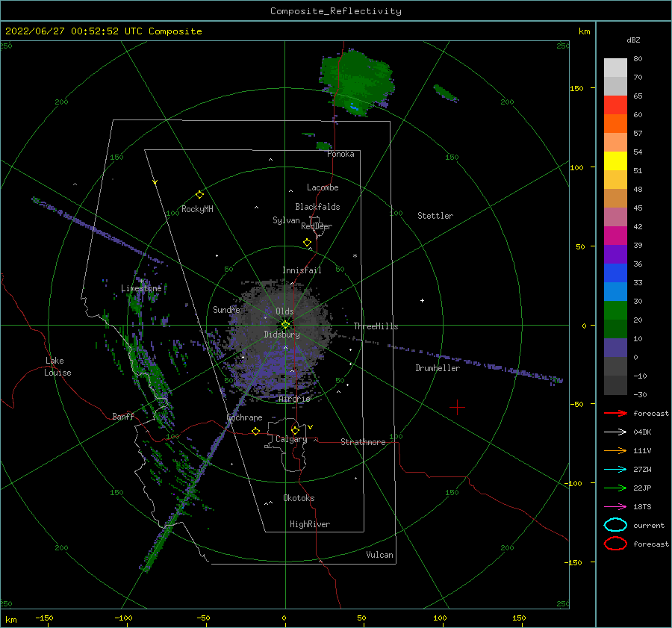Click the dBZ legend heading
This screenshot has height=628, width=672.
633,40
